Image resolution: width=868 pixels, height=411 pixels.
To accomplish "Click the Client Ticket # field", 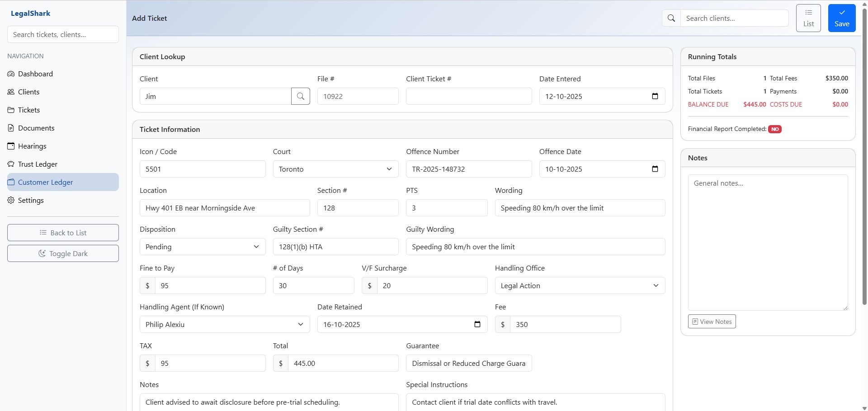I will click(468, 96).
